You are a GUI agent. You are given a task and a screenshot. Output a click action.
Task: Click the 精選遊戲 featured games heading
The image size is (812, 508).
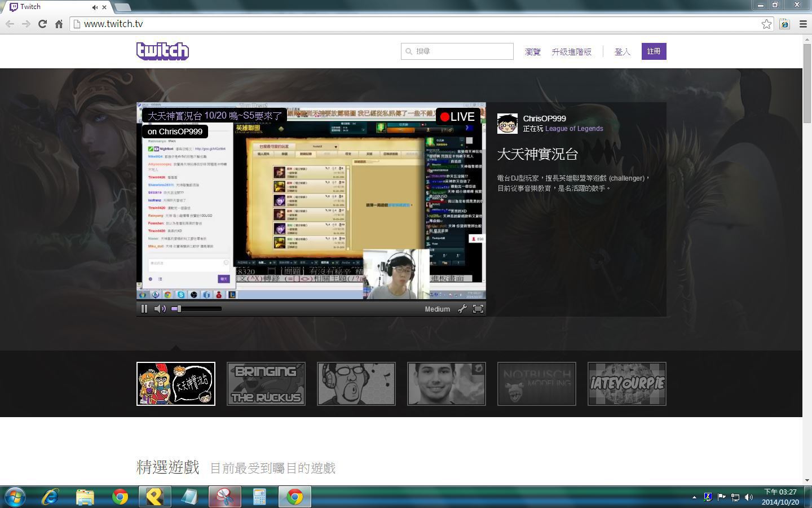(168, 467)
